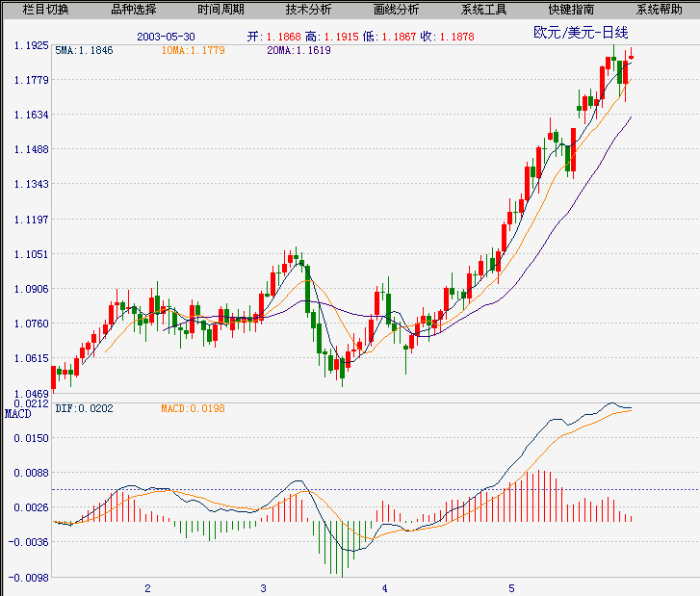Click the low price 1.1867

pyautogui.click(x=400, y=37)
